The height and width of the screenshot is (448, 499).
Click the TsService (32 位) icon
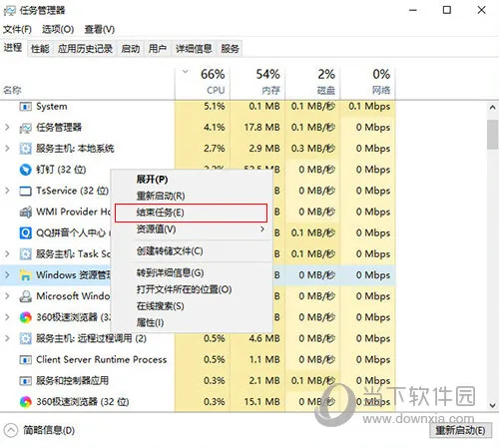[x=26, y=191]
